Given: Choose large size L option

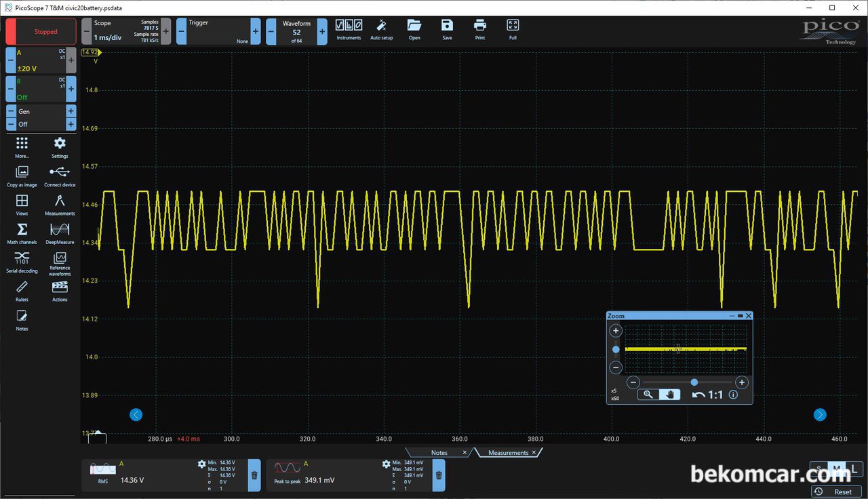Looking at the screenshot, I should pyautogui.click(x=854, y=469).
